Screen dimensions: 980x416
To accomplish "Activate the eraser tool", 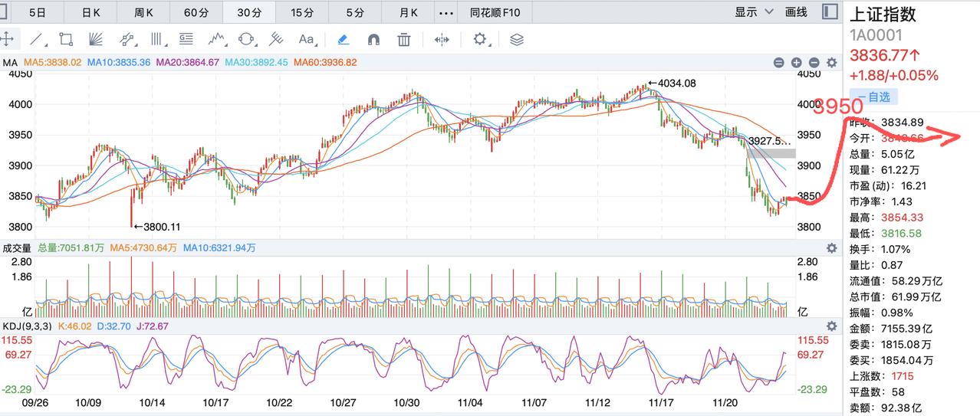I will click(x=344, y=39).
